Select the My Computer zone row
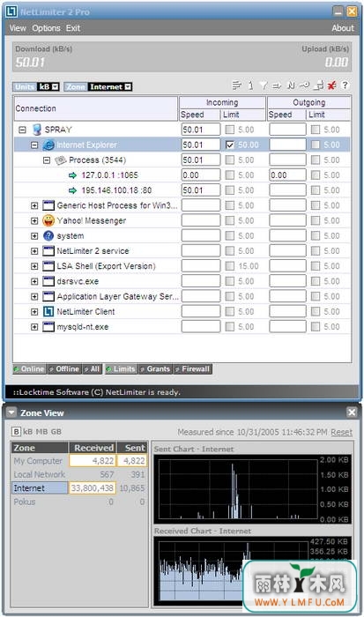This screenshot has width=364, height=617. (x=79, y=461)
